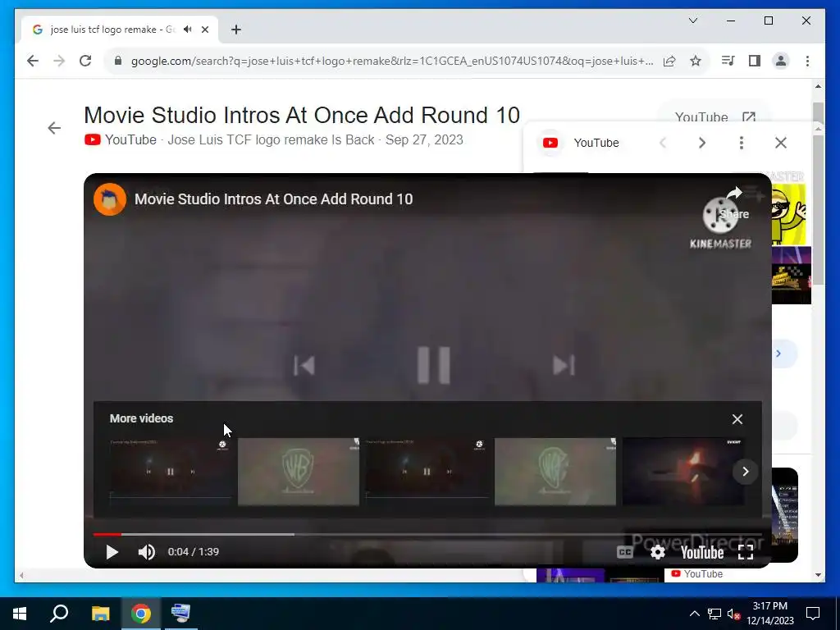
Task: Click the network icon in the system tray
Action: coord(714,614)
